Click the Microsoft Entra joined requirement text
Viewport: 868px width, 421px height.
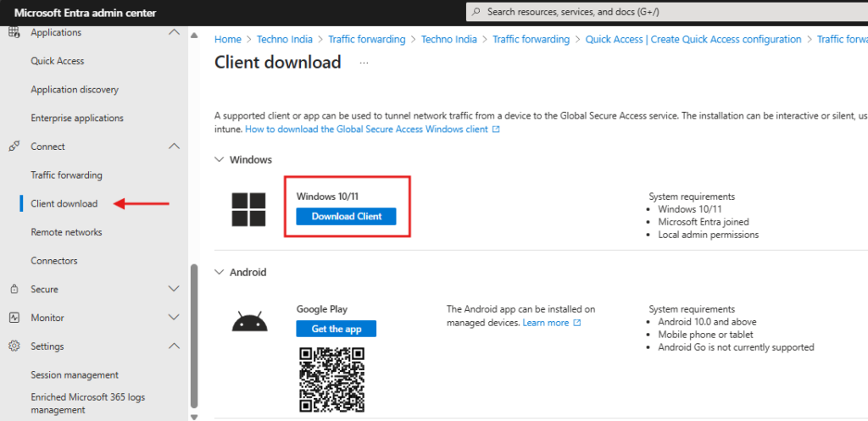[704, 222]
